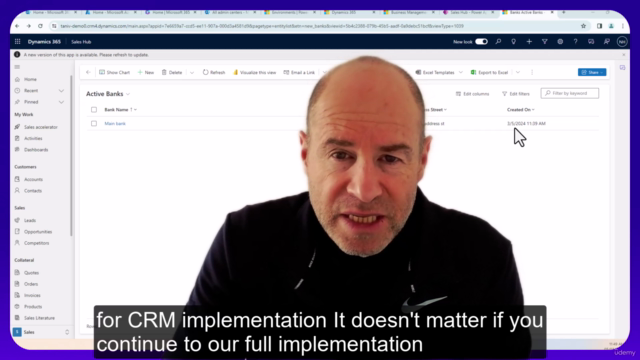This screenshot has height=360, width=640.
Task: Open Invoices in the sidebar
Action: (x=32, y=296)
